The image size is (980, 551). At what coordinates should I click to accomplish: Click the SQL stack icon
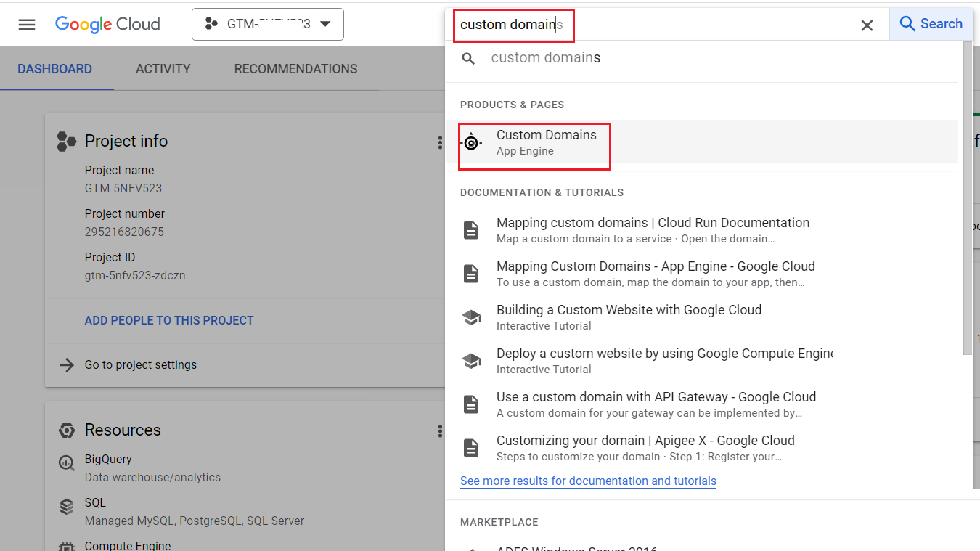pyautogui.click(x=67, y=506)
